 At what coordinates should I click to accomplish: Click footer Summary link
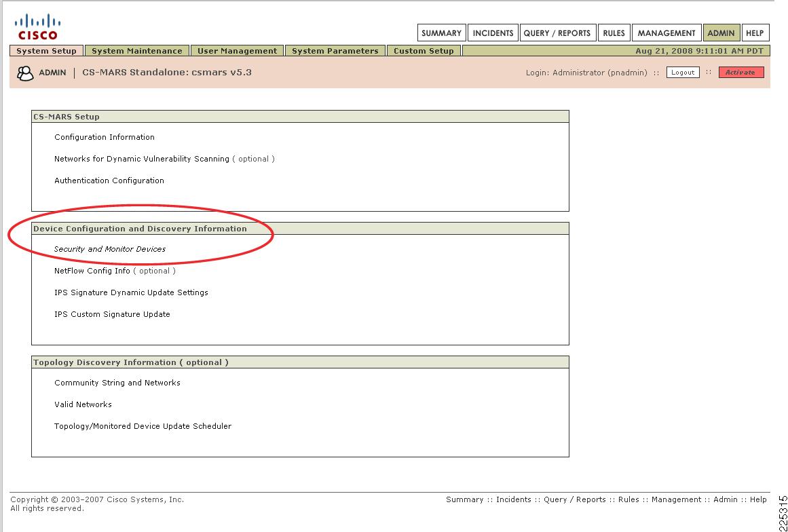coord(464,499)
